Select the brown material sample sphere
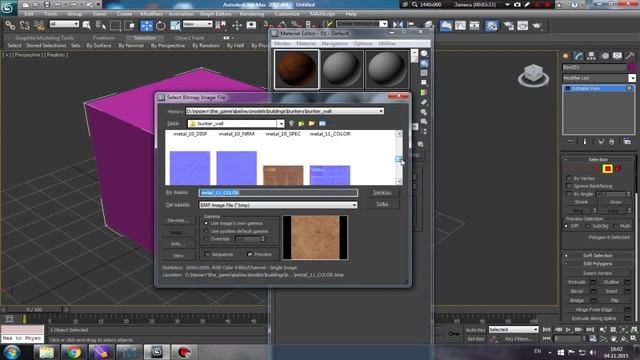 pos(296,69)
